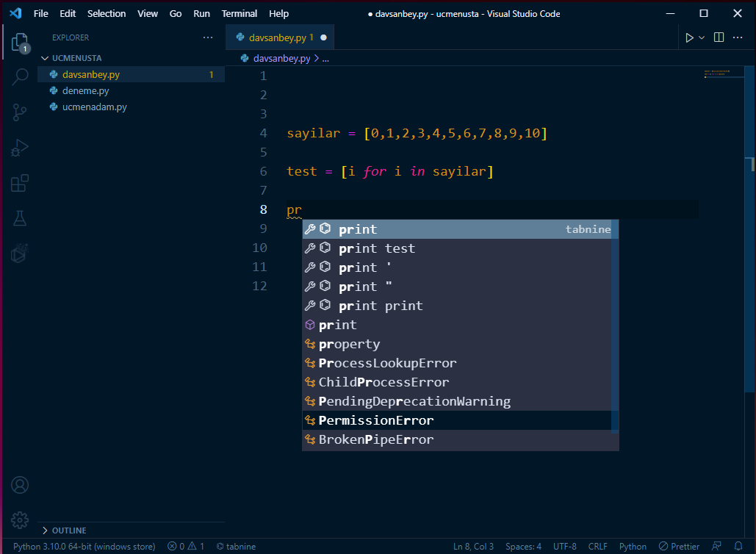Image resolution: width=756 pixels, height=554 pixels.
Task: Select the davsanbey.py editor tab
Action: click(280, 37)
